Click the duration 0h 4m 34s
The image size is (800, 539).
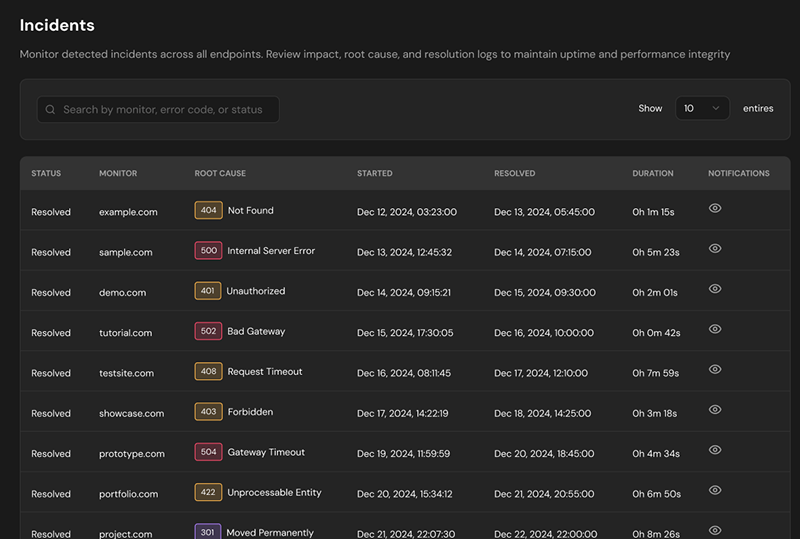656,454
